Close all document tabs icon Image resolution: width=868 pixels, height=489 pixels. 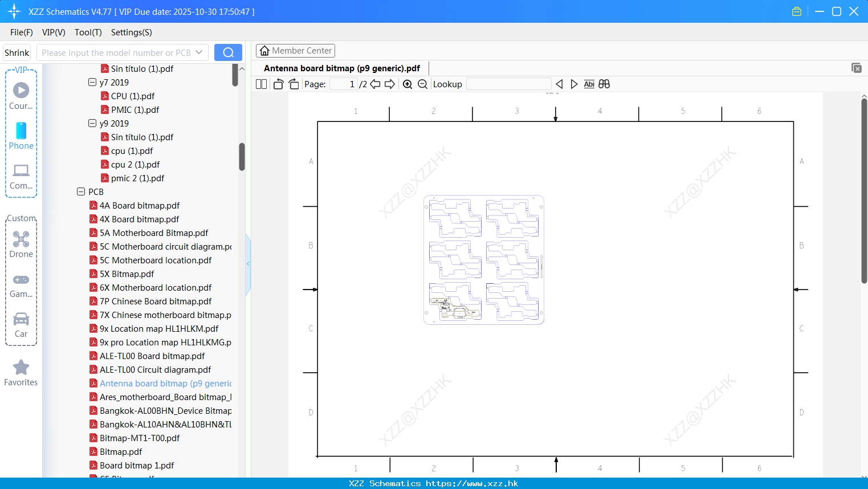click(x=856, y=68)
